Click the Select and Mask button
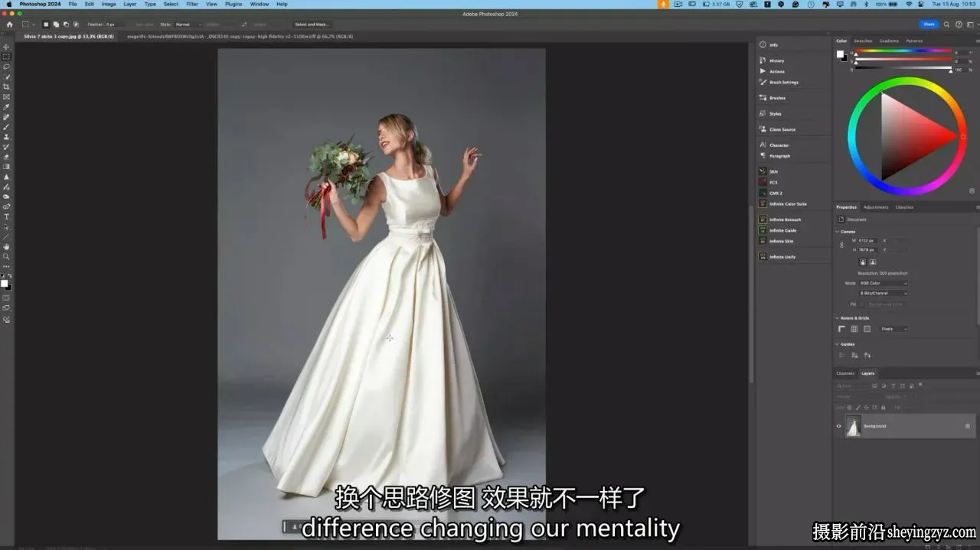Screen dimensions: 980x550 (x=312, y=24)
